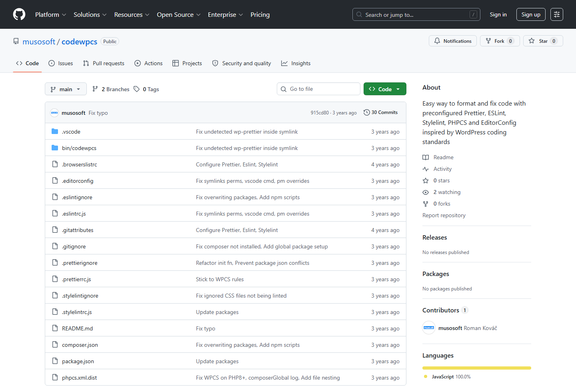The height and width of the screenshot is (392, 576).
Task: Switch to the Issues tab
Action: pos(61,63)
